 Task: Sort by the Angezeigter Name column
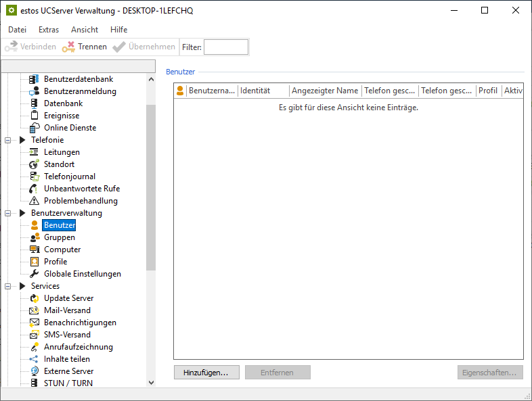coord(325,91)
